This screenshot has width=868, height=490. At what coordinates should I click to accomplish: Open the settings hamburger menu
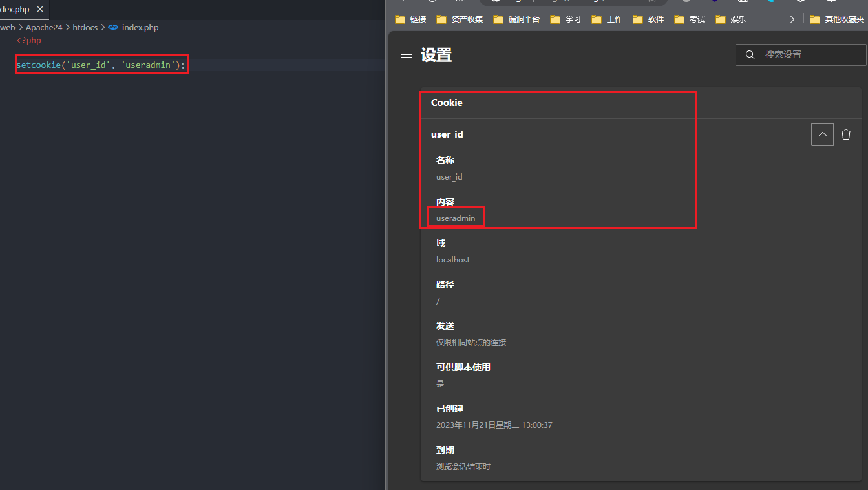tap(407, 55)
